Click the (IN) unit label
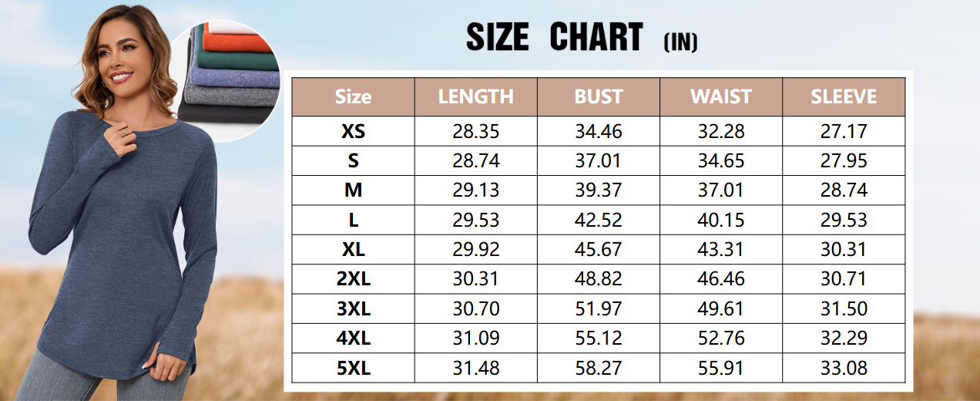 click(x=680, y=42)
